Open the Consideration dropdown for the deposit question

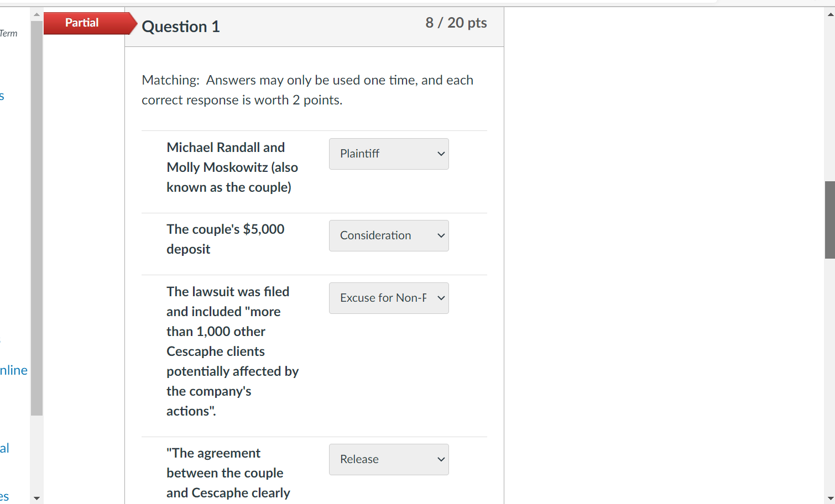(x=389, y=235)
